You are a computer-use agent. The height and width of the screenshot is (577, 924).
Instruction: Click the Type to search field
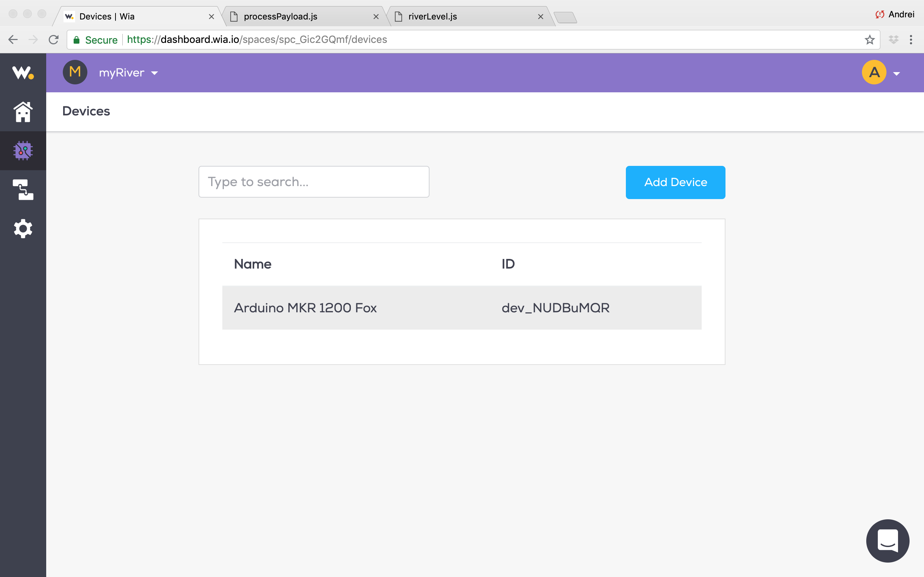coord(313,182)
